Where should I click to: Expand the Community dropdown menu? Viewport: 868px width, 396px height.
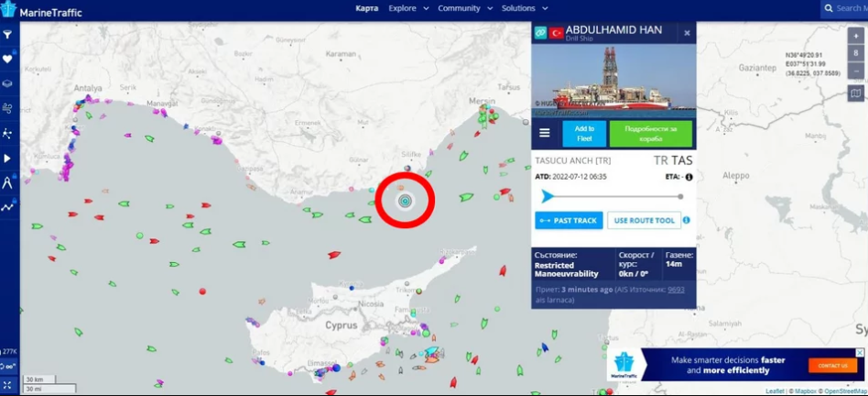click(x=465, y=8)
